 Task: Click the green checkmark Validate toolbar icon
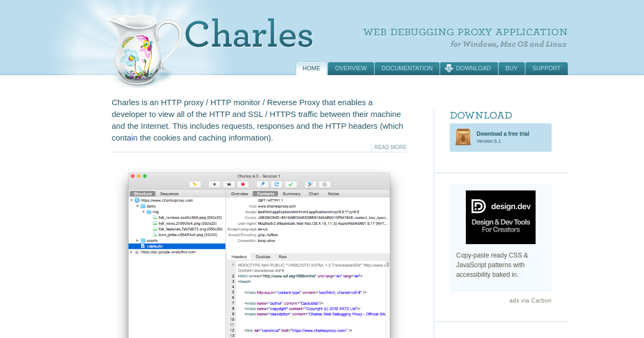291,184
